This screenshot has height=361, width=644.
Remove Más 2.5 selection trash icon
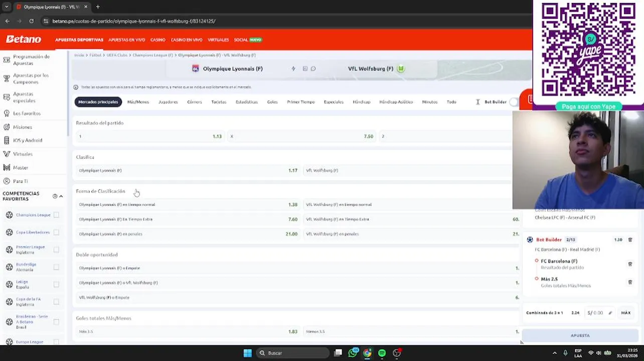tap(630, 282)
